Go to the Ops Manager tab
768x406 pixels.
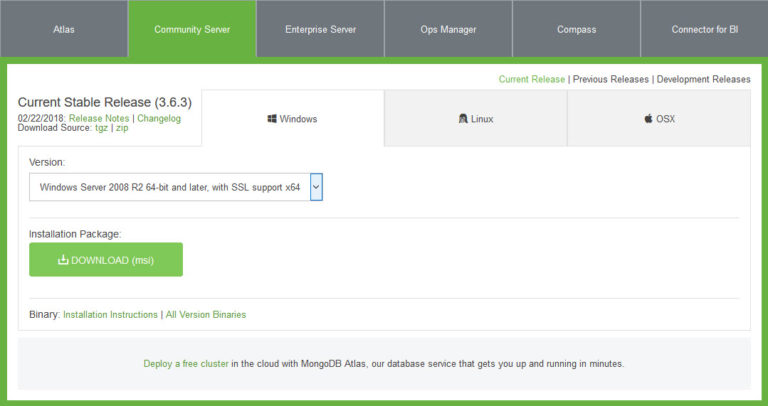[x=448, y=29]
